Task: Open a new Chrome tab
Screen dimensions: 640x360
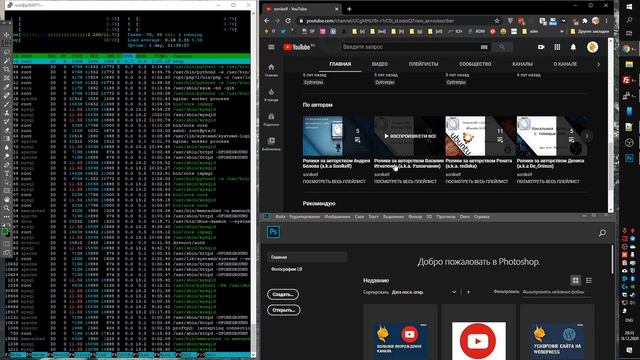Action: coord(349,9)
